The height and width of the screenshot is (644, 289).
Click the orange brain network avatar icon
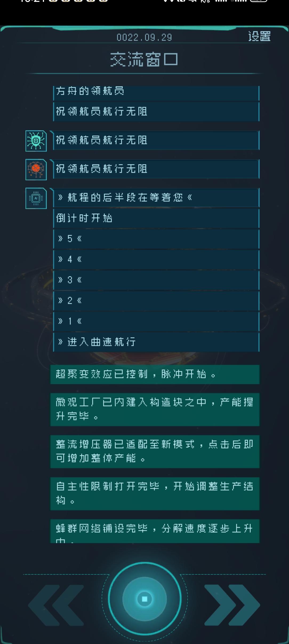(x=36, y=170)
